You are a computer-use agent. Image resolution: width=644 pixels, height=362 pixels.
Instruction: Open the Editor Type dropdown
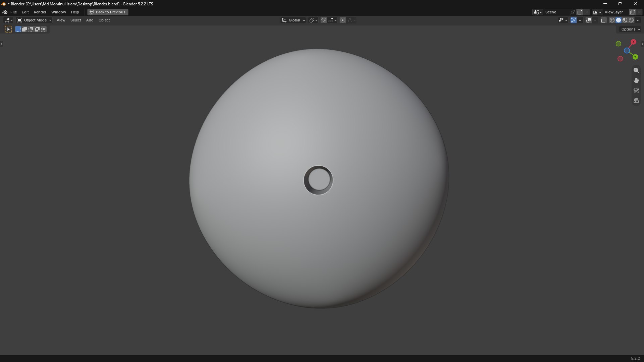pyautogui.click(x=8, y=20)
